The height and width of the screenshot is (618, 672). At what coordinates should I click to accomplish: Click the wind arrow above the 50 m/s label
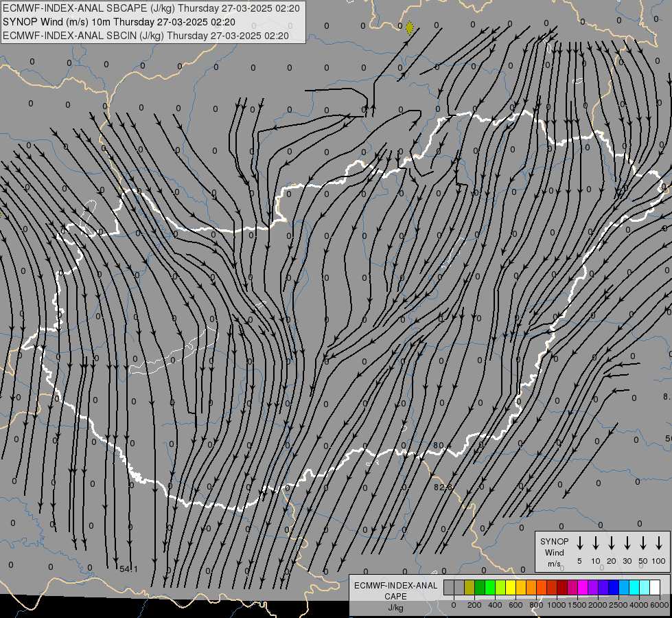tap(643, 543)
